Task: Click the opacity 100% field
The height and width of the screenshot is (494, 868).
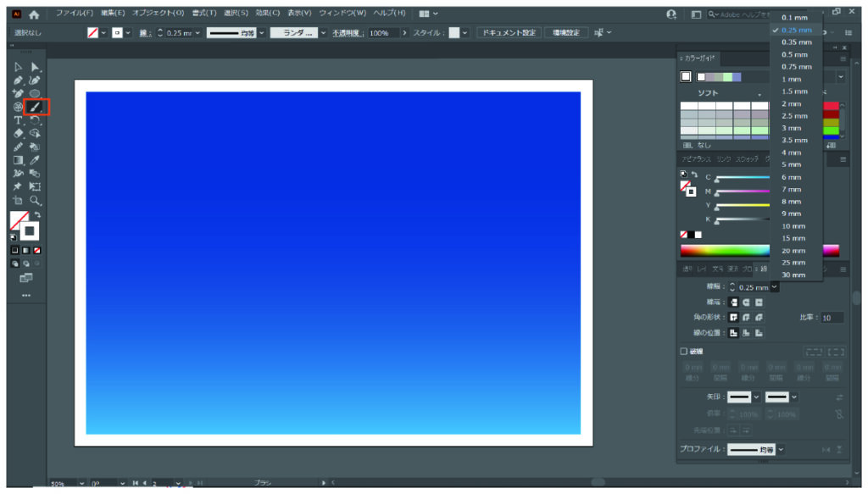Action: pos(383,33)
